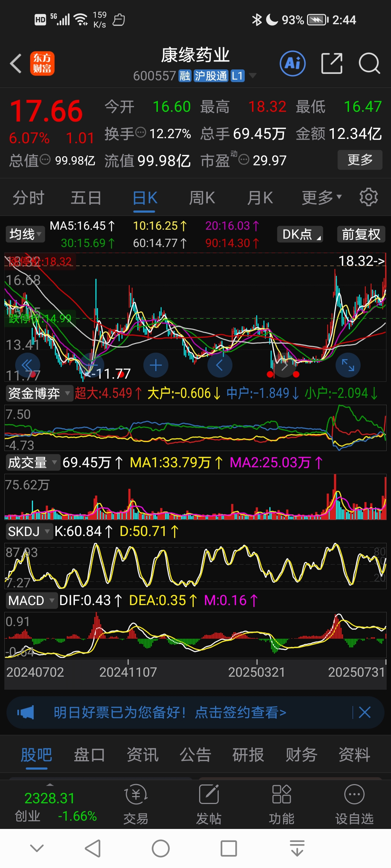Tap Android back navigation button
The image size is (391, 868).
pyautogui.click(x=93, y=848)
